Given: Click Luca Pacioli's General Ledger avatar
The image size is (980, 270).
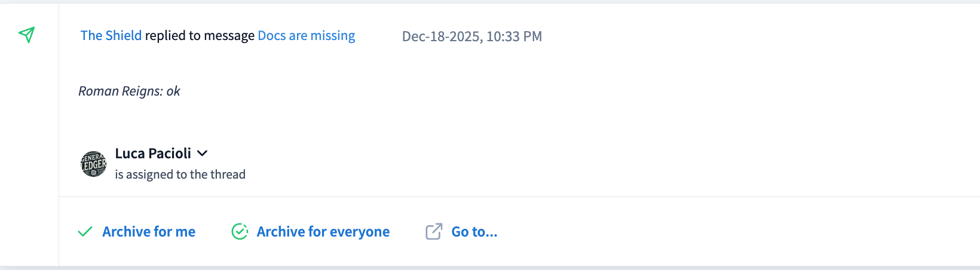Looking at the screenshot, I should click(x=93, y=164).
